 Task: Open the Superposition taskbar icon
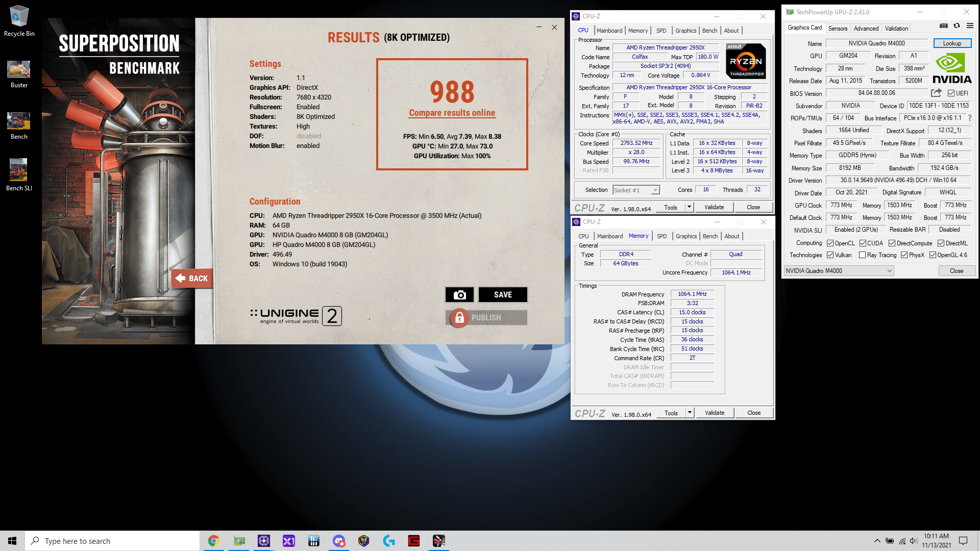click(x=439, y=541)
